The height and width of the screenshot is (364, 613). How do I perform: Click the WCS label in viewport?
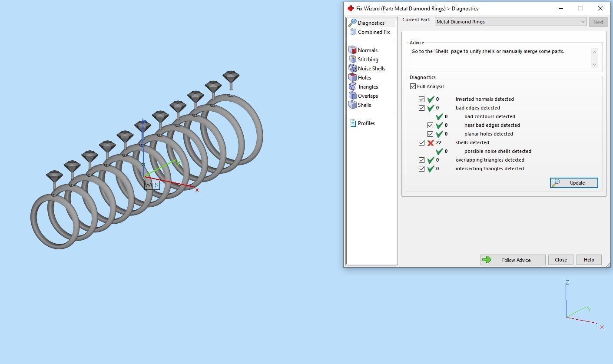152,185
